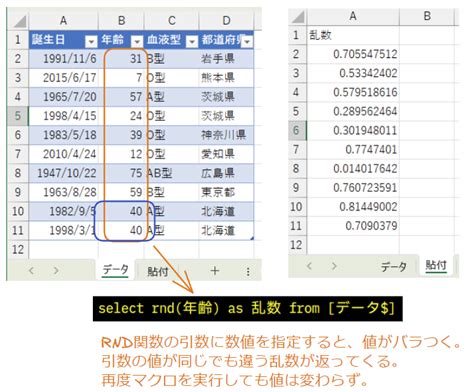Click previous sheet arrow in left workbook
This screenshot has height=392, width=474.
[x=31, y=270]
